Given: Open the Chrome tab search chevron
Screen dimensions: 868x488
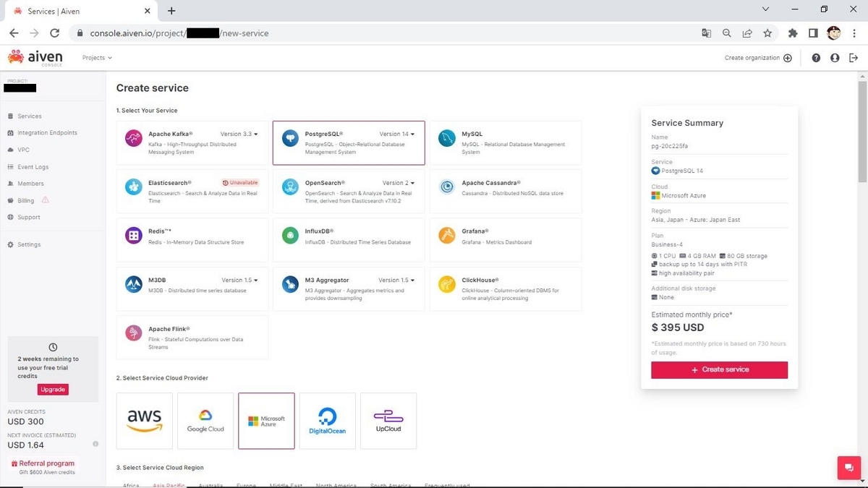Looking at the screenshot, I should 767,9.
